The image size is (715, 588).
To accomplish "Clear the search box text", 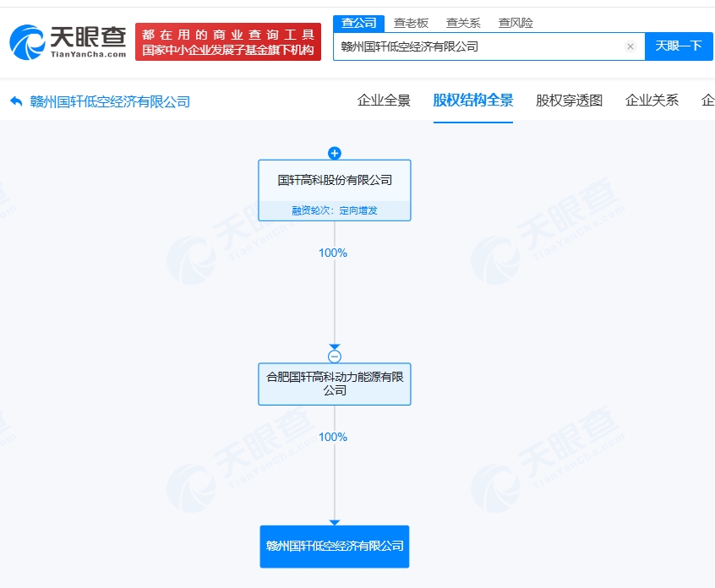I will point(630,46).
